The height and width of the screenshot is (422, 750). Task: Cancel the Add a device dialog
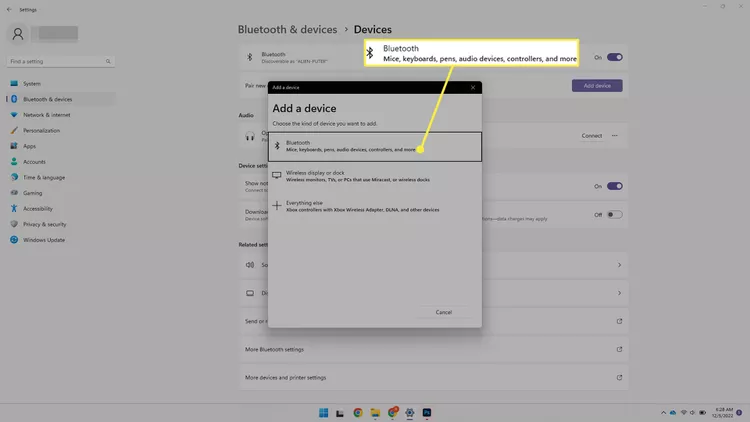tap(443, 312)
